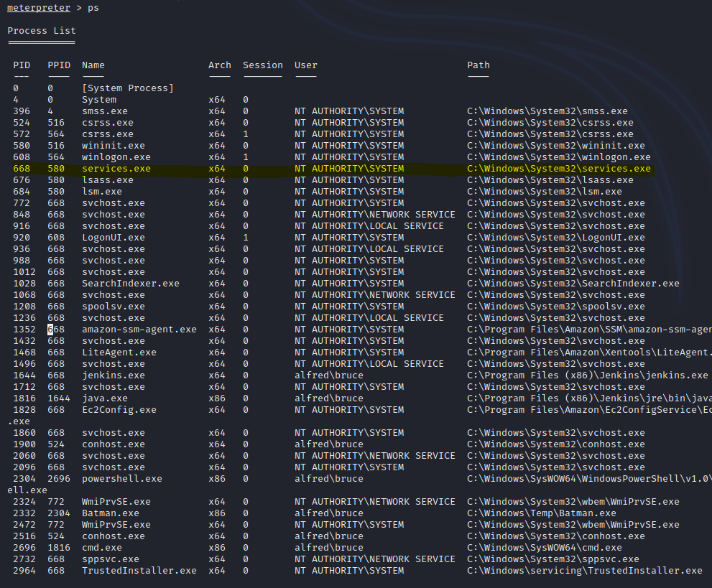
Task: Click the powershell.exe process name
Action: pos(122,479)
